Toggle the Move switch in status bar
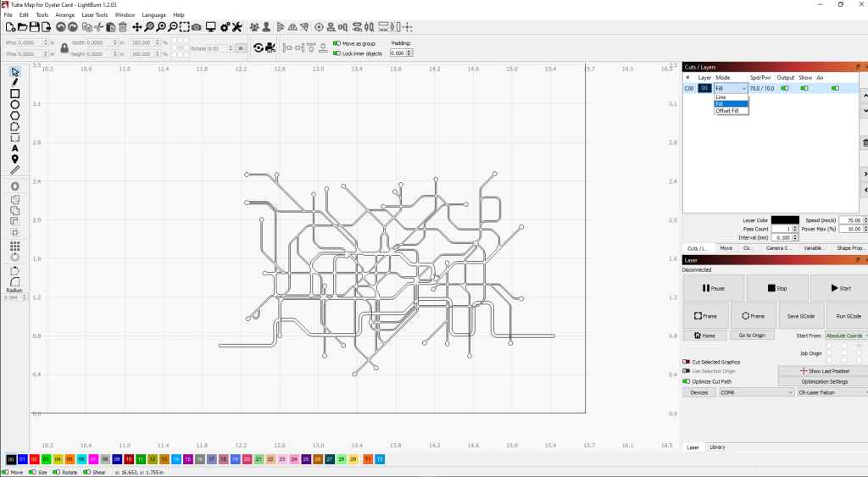The width and height of the screenshot is (868, 477). click(6, 472)
